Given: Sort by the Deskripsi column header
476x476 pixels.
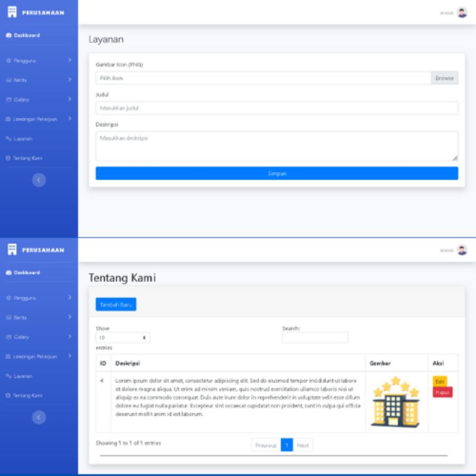Looking at the screenshot, I should click(238, 363).
